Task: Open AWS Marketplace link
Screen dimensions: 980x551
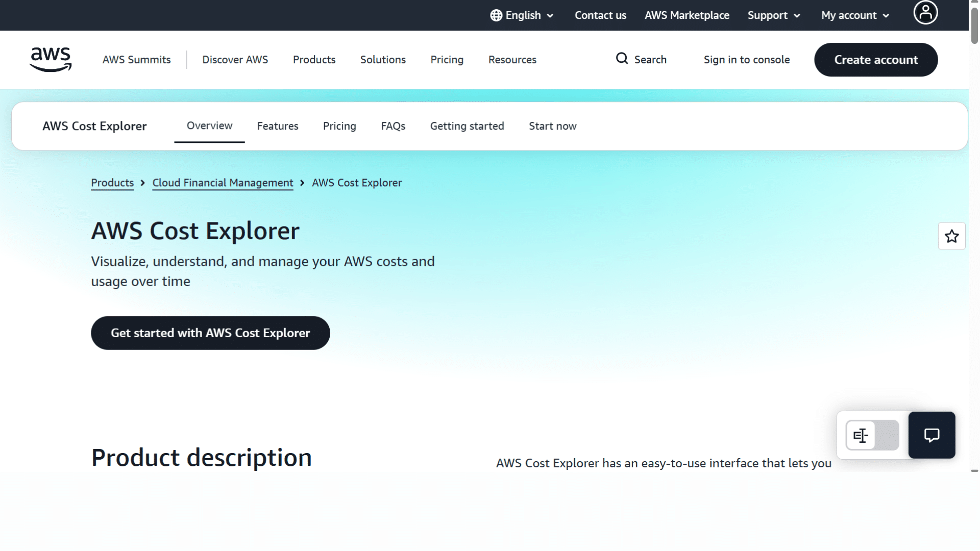Action: click(687, 15)
